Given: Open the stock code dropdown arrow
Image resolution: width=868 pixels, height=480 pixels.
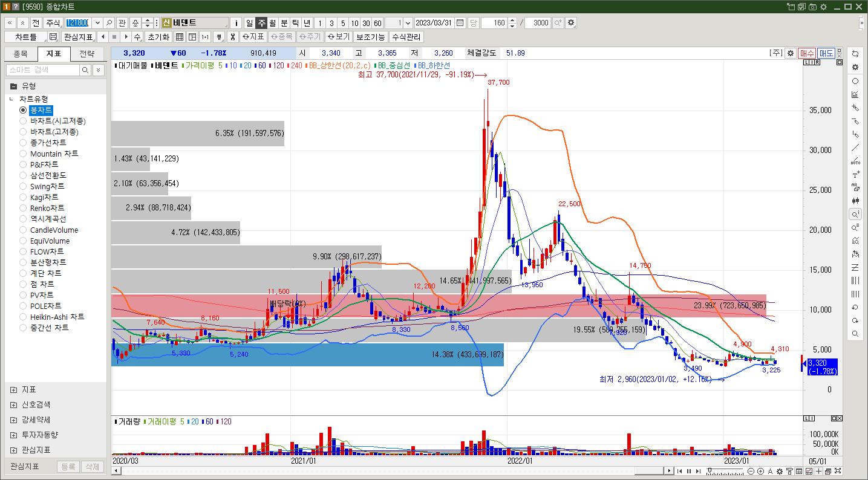Looking at the screenshot, I should [96, 23].
